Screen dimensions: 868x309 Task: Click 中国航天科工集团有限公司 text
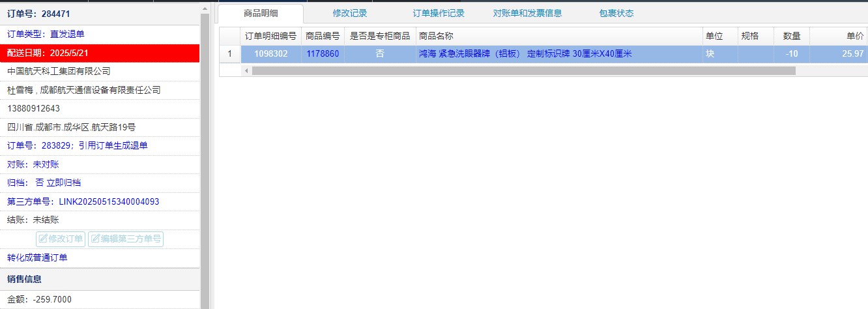(x=59, y=71)
